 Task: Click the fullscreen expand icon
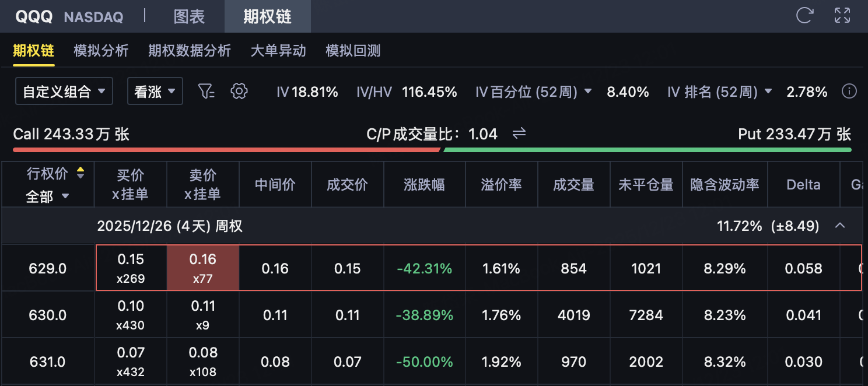tap(842, 15)
